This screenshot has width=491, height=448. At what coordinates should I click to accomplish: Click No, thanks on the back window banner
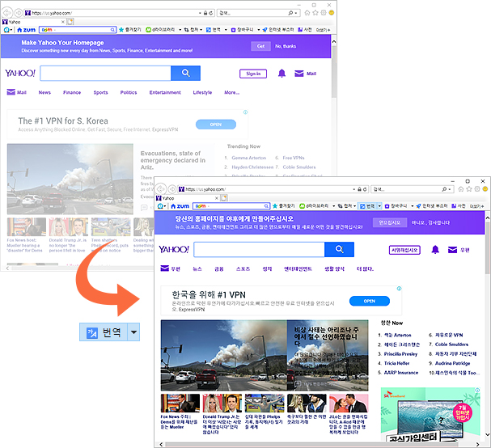coord(286,46)
